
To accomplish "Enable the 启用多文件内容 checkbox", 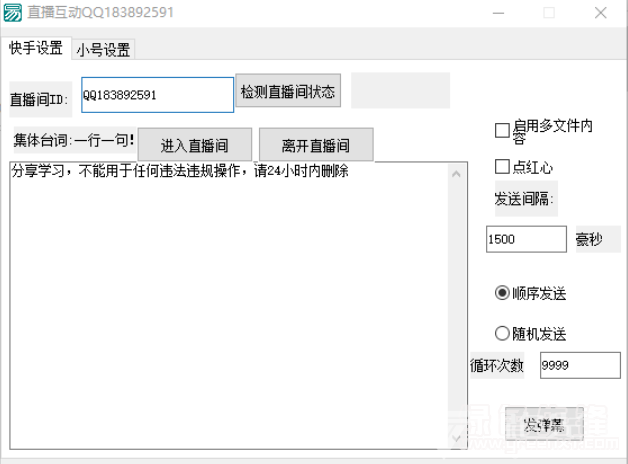I will pos(502,130).
